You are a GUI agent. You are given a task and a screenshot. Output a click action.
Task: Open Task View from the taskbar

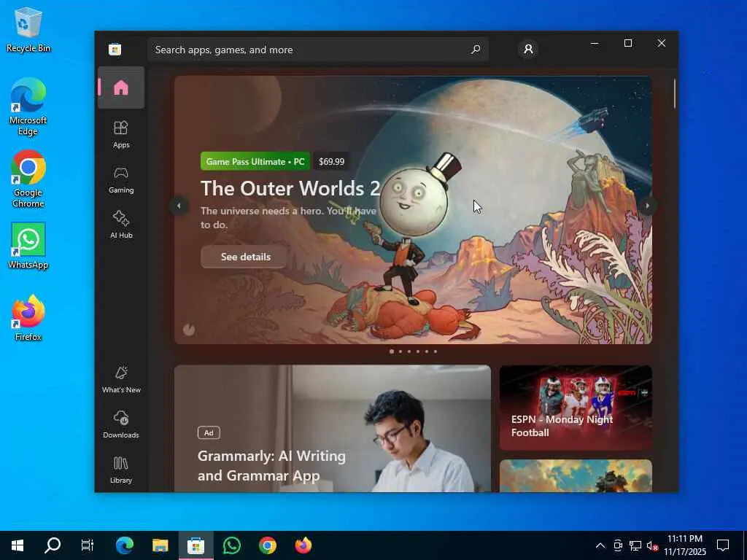pyautogui.click(x=88, y=545)
